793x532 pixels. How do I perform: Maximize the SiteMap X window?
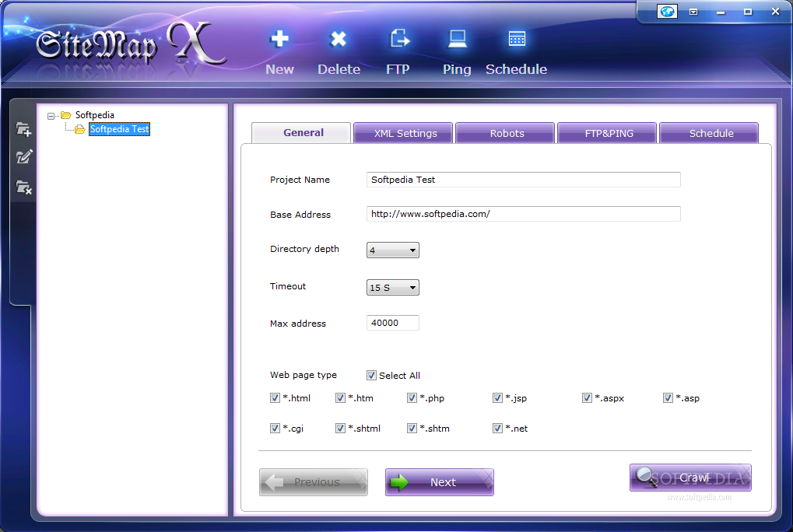pyautogui.click(x=748, y=12)
